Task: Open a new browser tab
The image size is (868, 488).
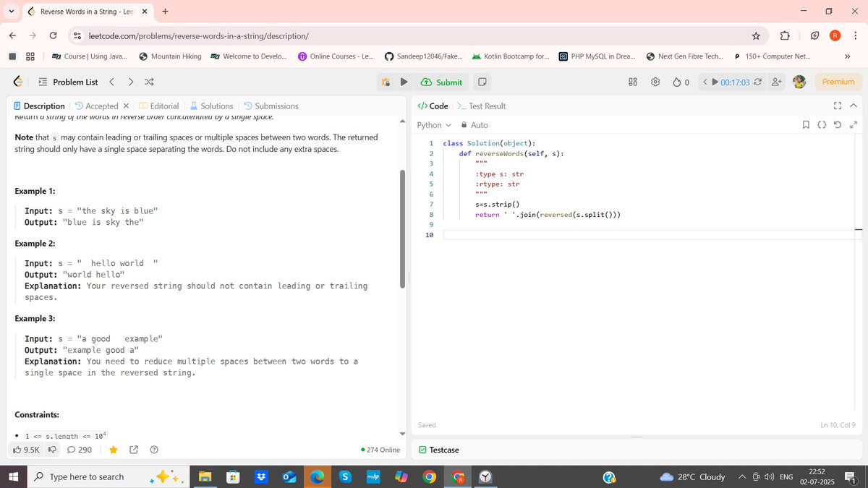Action: point(165,12)
